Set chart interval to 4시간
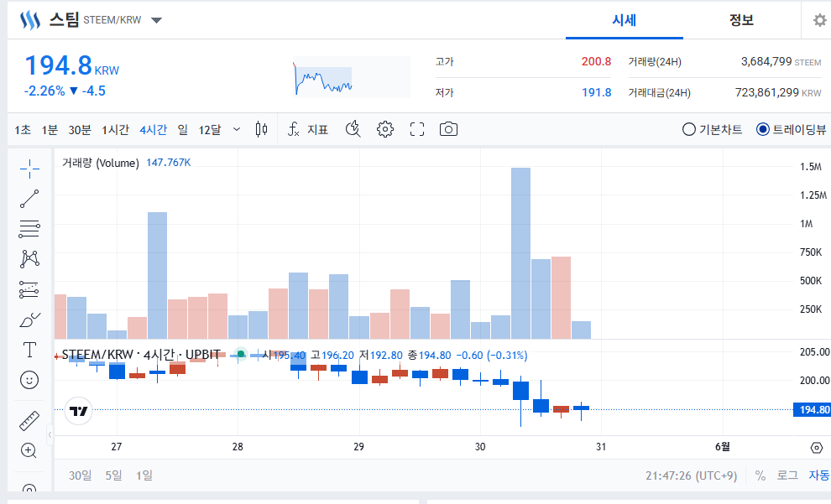 (153, 130)
